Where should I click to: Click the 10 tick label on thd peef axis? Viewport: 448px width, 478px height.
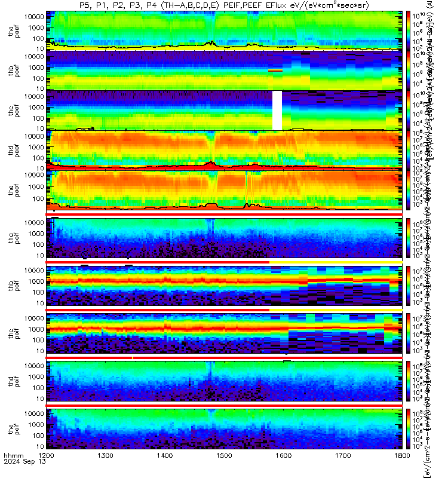pos(40,168)
